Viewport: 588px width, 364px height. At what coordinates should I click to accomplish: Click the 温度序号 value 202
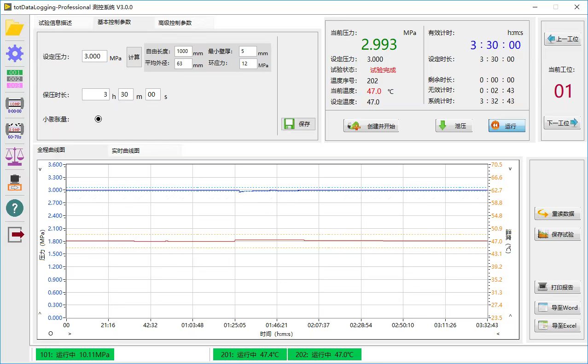373,81
